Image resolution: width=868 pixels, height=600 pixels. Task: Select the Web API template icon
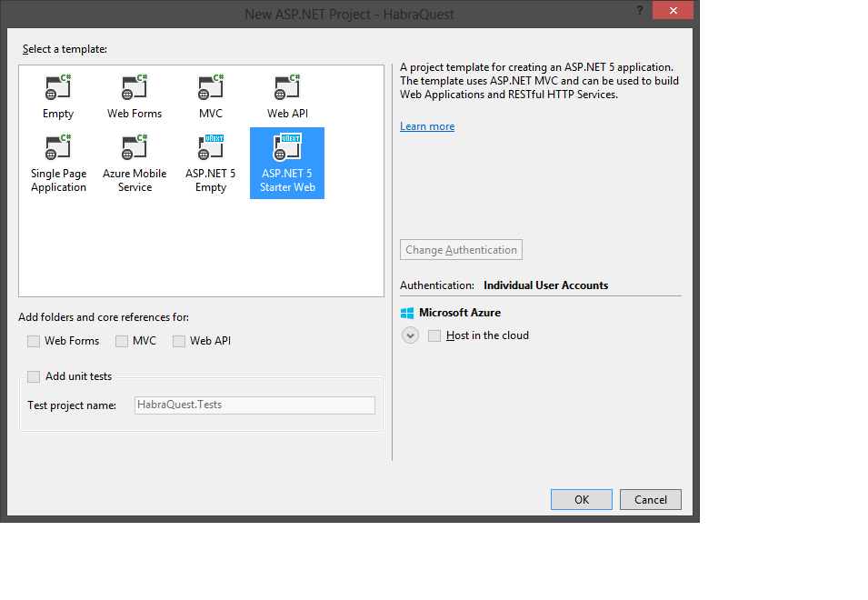coord(287,87)
